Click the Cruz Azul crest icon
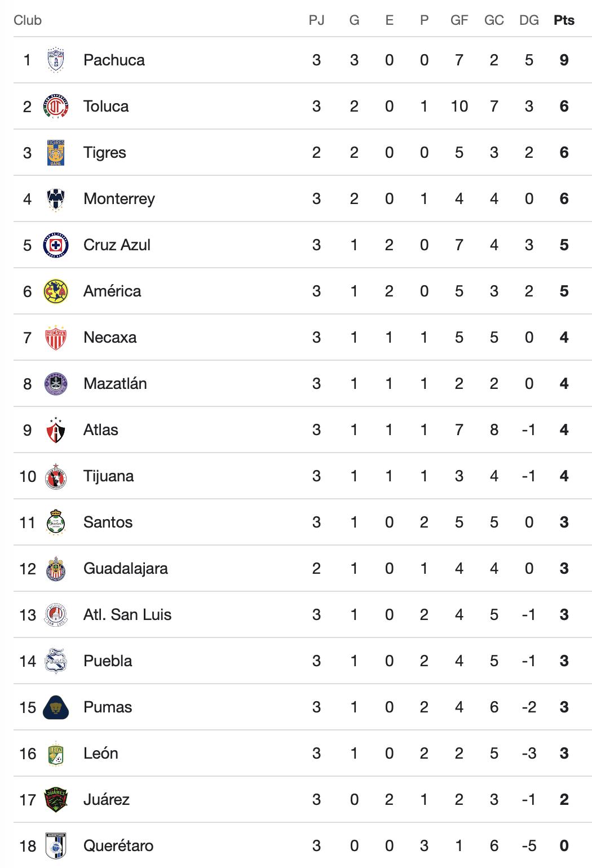592x868 pixels. click(x=56, y=245)
